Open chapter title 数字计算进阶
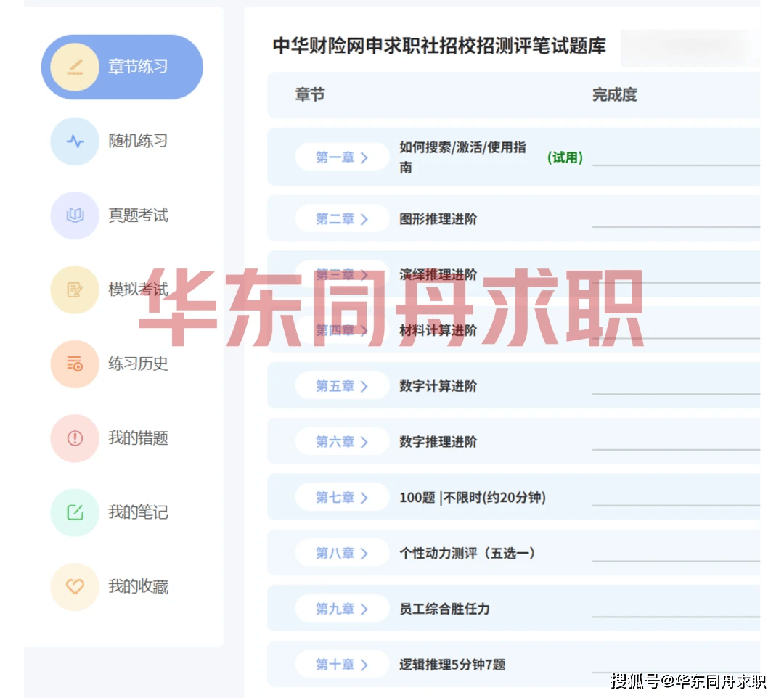Image resolution: width=784 pixels, height=698 pixels. [x=438, y=386]
